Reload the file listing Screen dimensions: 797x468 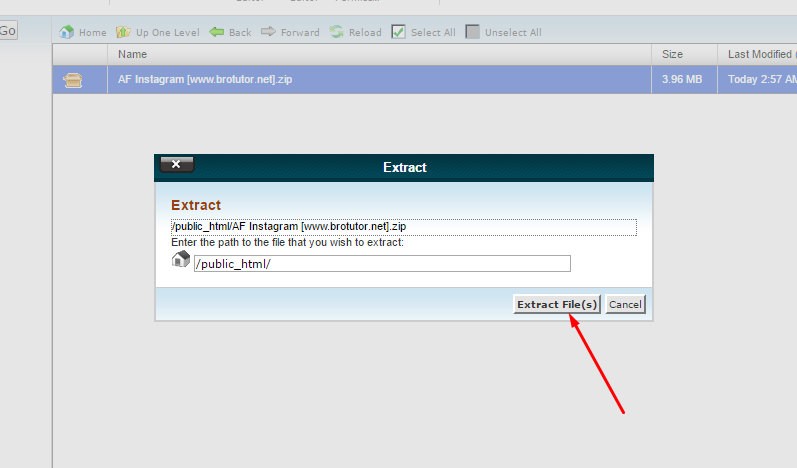point(355,32)
